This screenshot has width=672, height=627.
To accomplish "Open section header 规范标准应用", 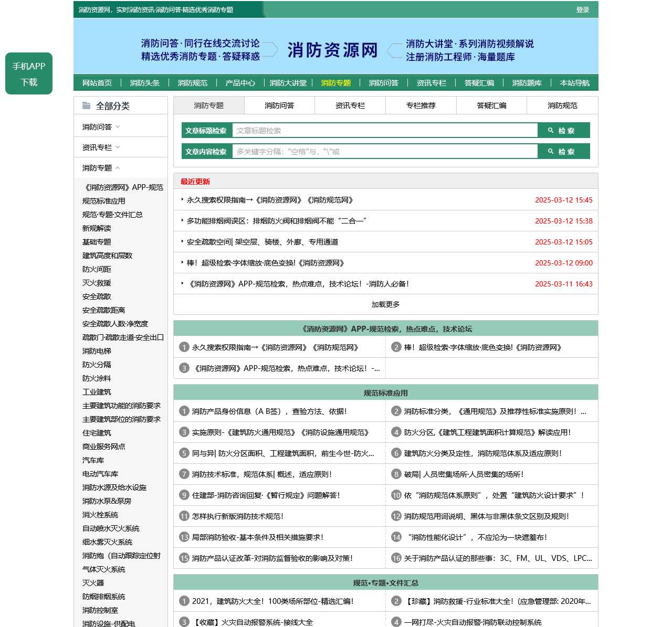I will 386,392.
